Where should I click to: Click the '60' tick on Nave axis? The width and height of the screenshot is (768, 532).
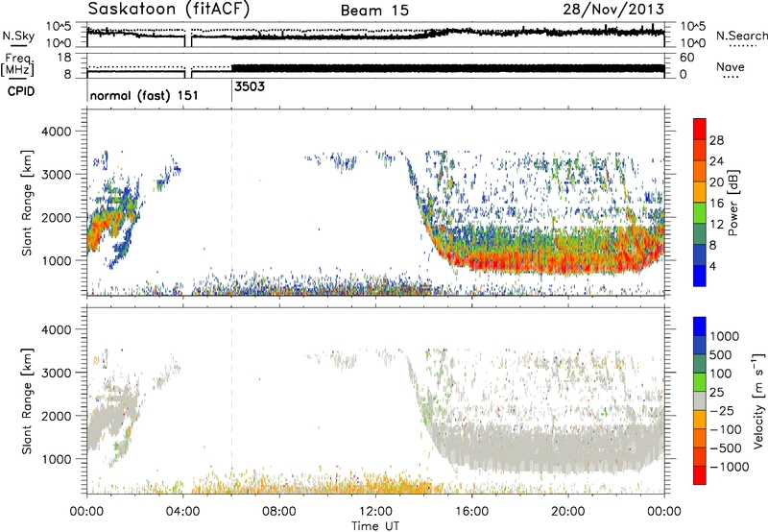(686, 58)
